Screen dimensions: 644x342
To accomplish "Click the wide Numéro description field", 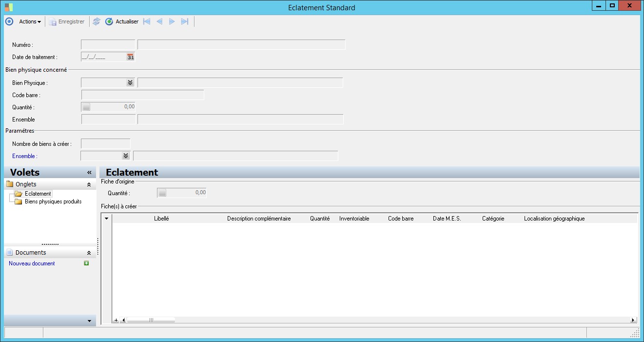I will click(241, 45).
